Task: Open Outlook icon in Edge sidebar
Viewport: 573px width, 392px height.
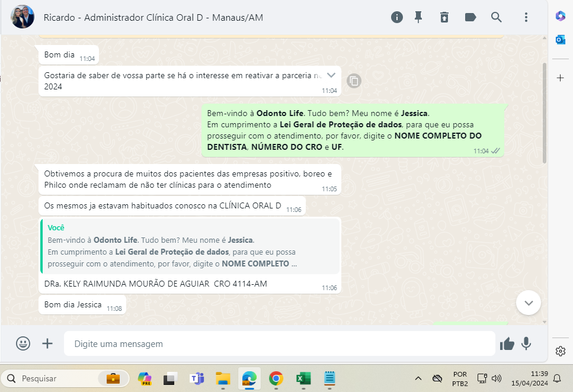Action: [561, 40]
